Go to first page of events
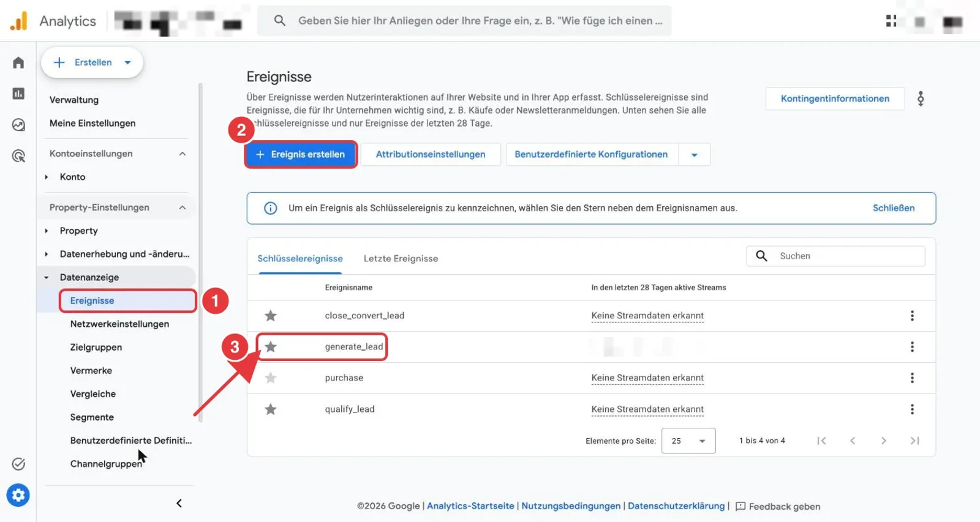The height and width of the screenshot is (522, 980). pos(821,441)
